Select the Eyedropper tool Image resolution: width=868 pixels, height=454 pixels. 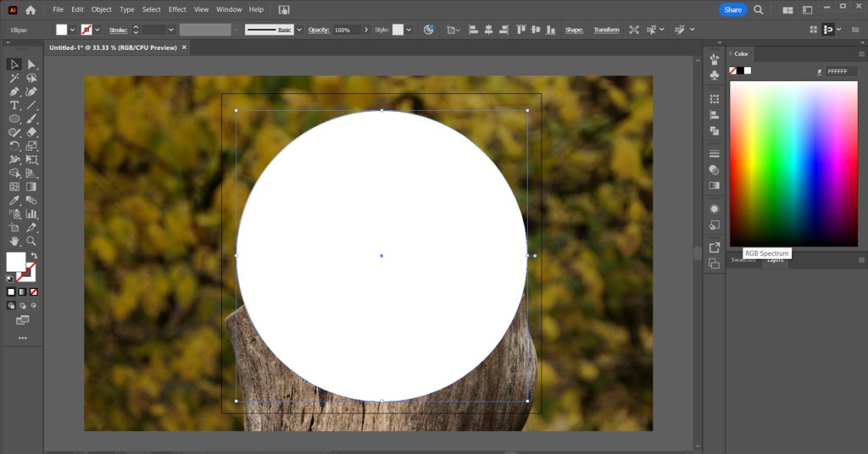coord(14,200)
